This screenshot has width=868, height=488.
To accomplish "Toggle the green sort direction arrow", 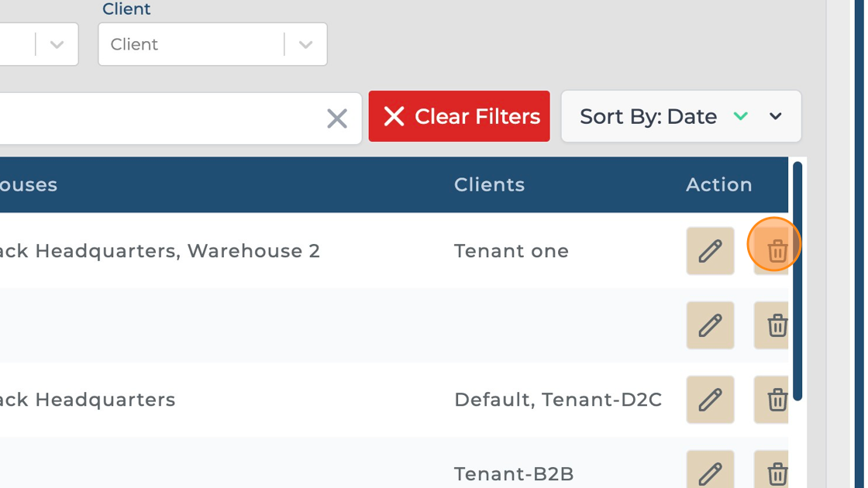I will pyautogui.click(x=741, y=116).
